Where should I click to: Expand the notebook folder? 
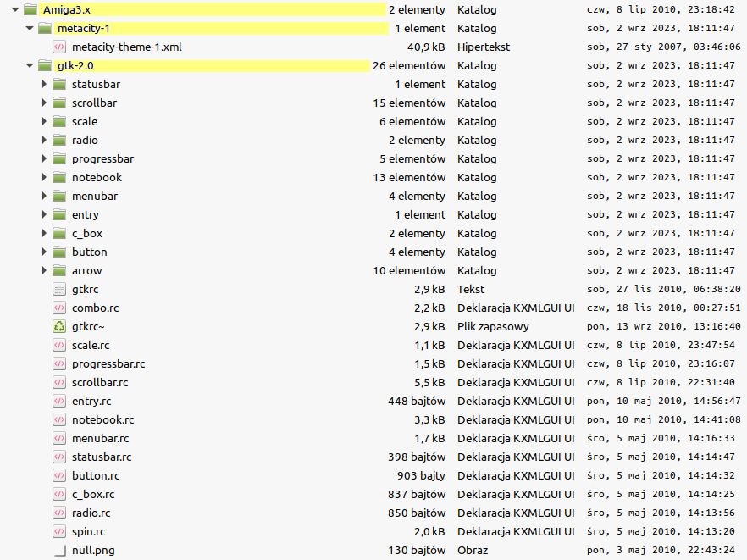point(44,177)
